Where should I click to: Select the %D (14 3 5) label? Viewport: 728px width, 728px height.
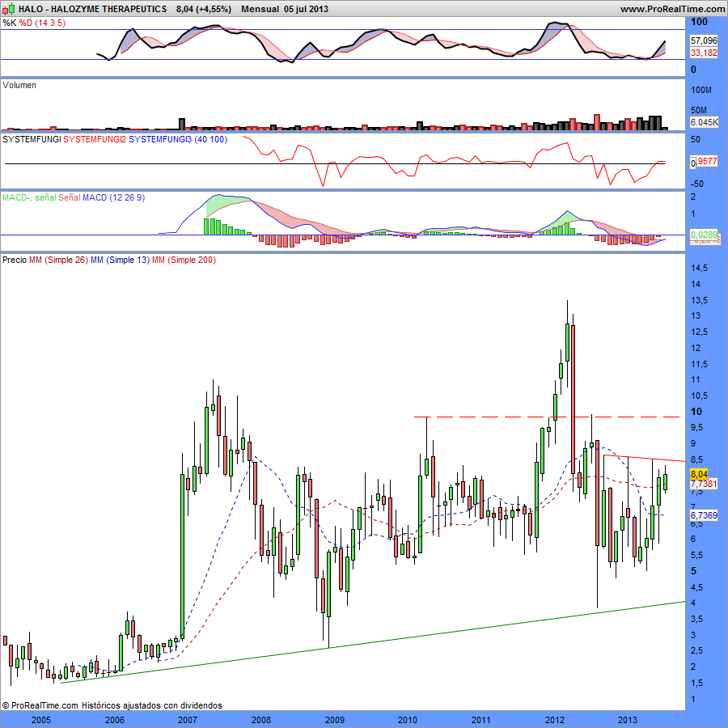coord(42,23)
